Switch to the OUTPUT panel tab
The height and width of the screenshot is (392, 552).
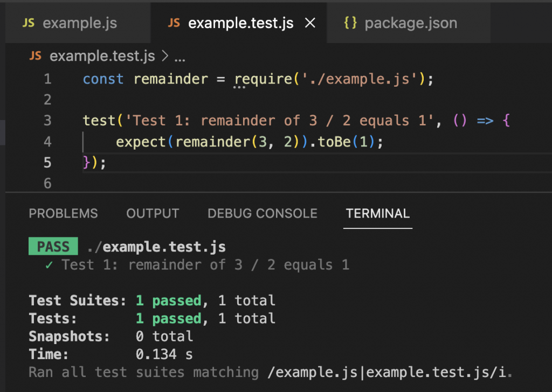pos(153,214)
